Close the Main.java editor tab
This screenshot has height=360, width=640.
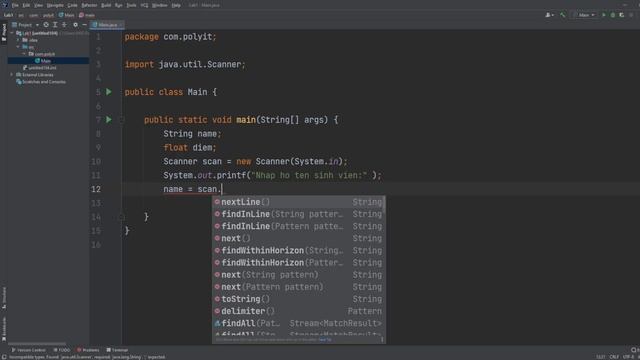(x=121, y=25)
